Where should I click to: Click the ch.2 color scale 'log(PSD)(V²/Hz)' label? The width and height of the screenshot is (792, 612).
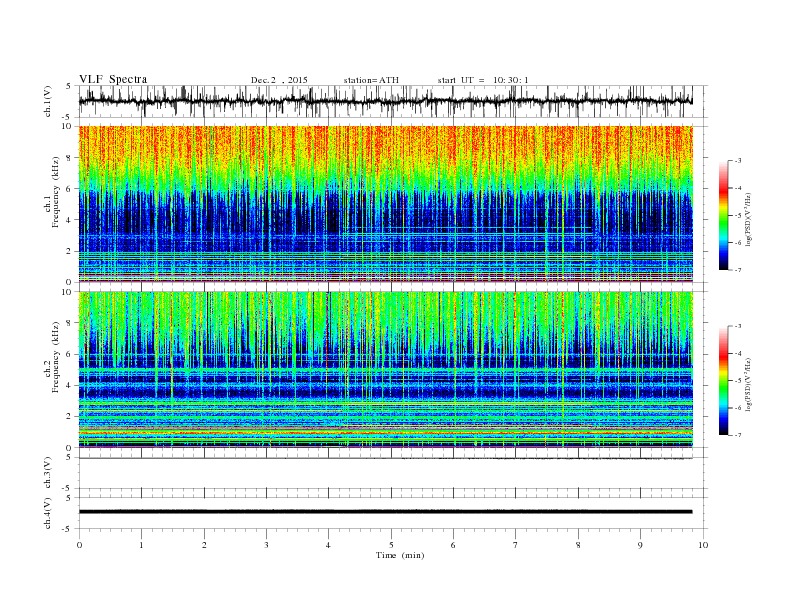(748, 385)
